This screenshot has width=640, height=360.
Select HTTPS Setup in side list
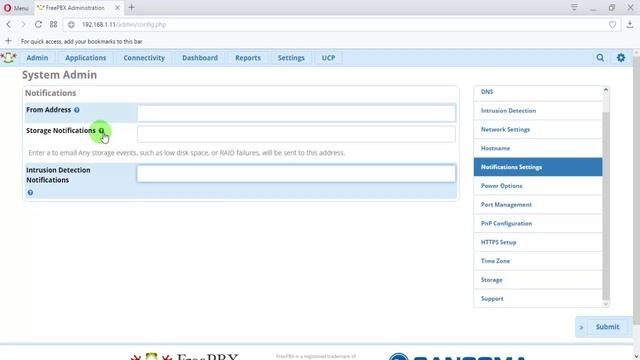(x=538, y=242)
